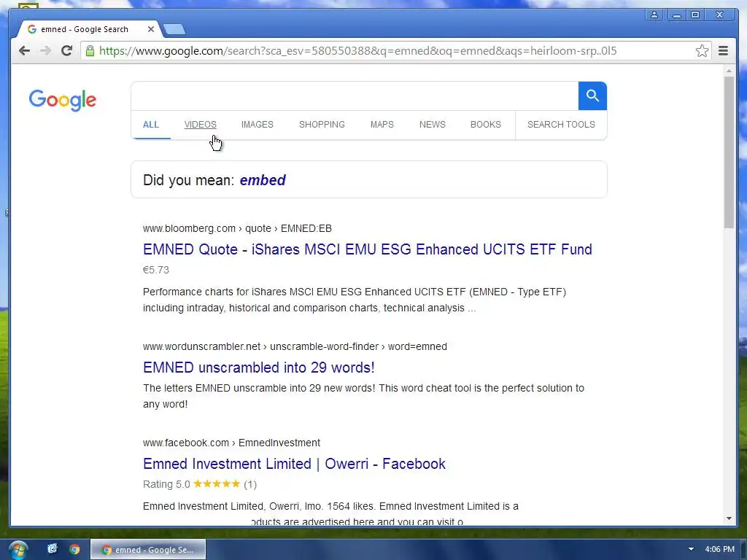This screenshot has height=560, width=747.
Task: Launch Chrome from the quick launch bar
Action: [x=74, y=549]
